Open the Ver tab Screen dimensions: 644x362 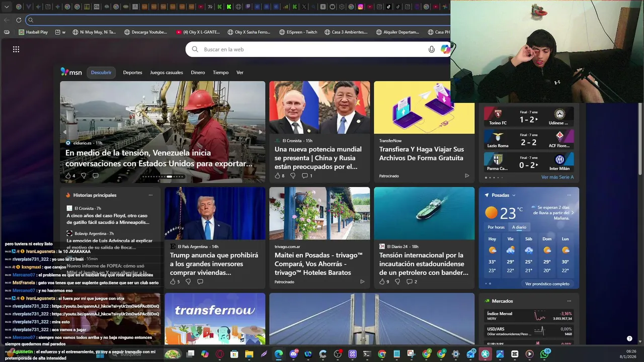(x=240, y=72)
